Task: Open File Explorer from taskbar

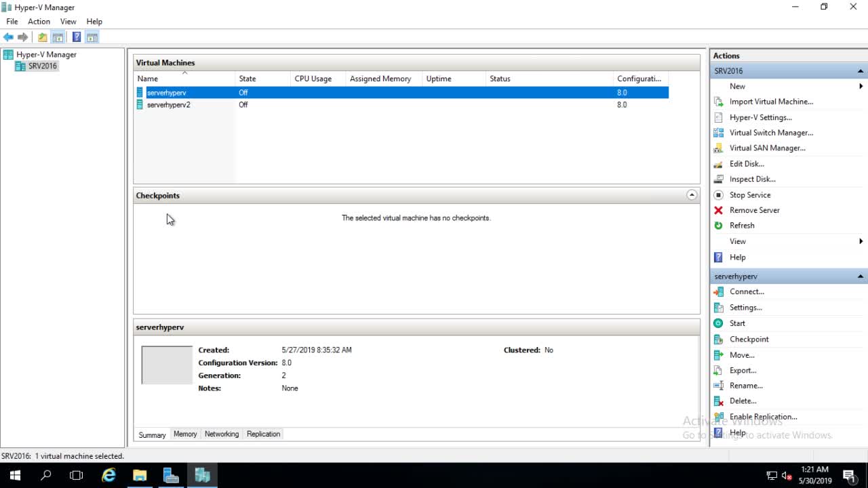Action: [x=140, y=475]
